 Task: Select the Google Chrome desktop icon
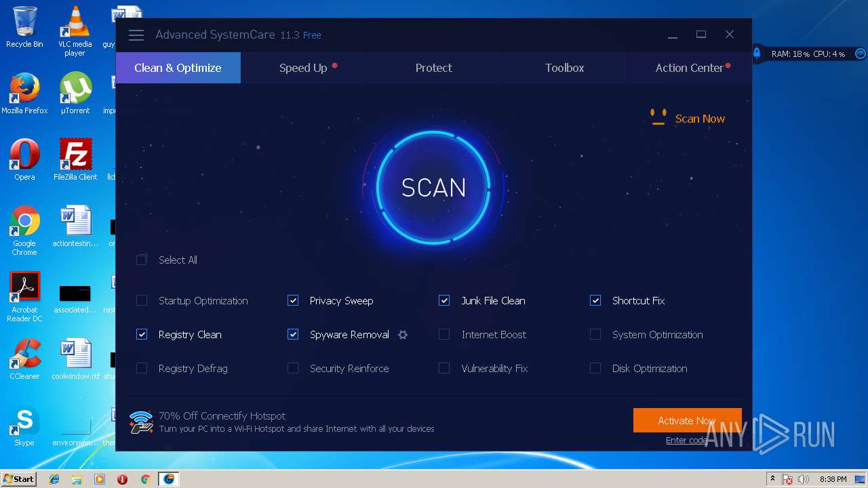24,230
